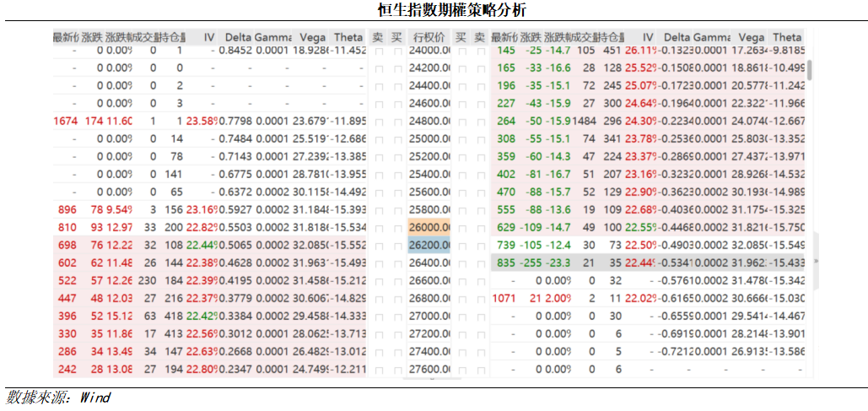Click the call-side 涨跌 column header
This screenshot has height=411, width=868.
pos(92,37)
